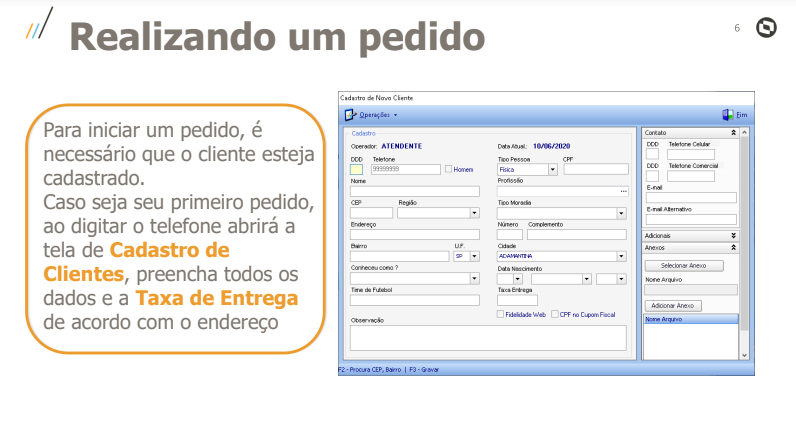Enable the Fidelidade Web checkbox
The height and width of the screenshot is (445, 796).
(x=501, y=314)
